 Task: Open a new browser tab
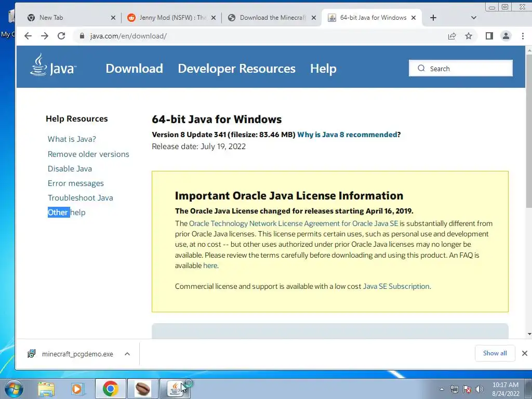pos(433,18)
